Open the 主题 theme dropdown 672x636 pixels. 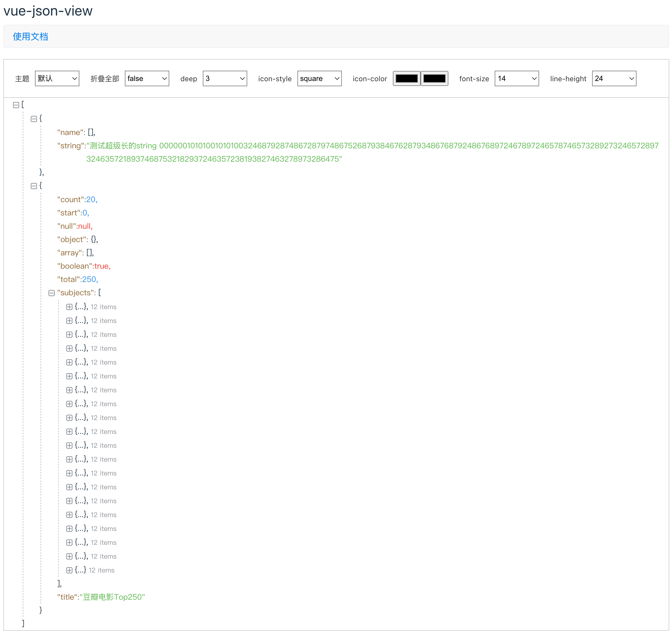57,79
